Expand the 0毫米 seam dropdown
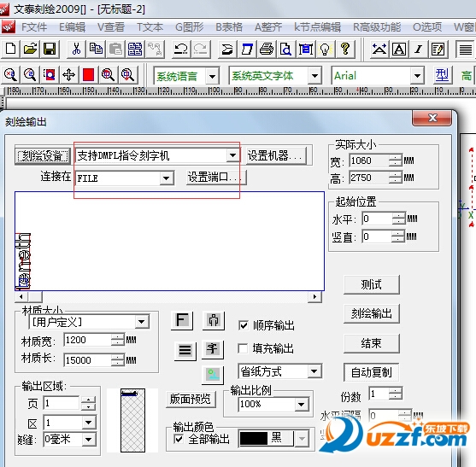This screenshot has height=467, width=476. point(89,439)
